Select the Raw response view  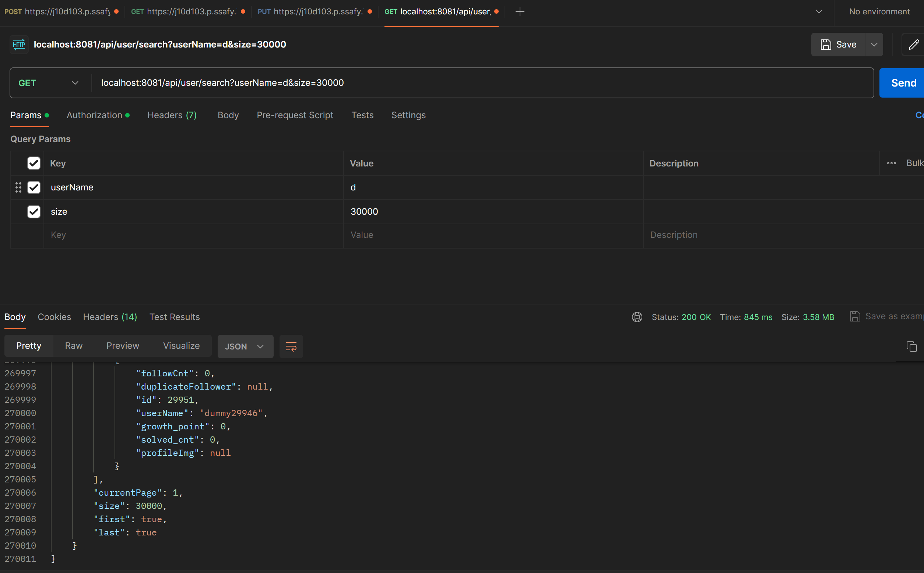point(74,346)
